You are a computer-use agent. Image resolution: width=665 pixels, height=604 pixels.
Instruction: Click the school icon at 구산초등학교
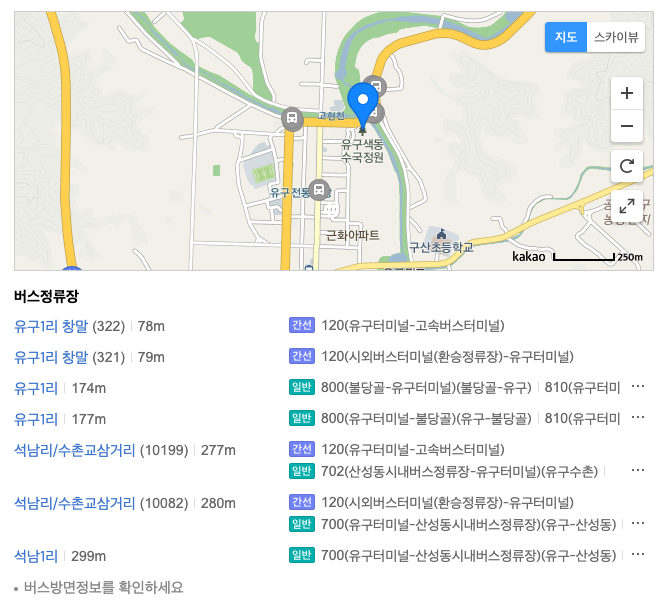tap(441, 234)
